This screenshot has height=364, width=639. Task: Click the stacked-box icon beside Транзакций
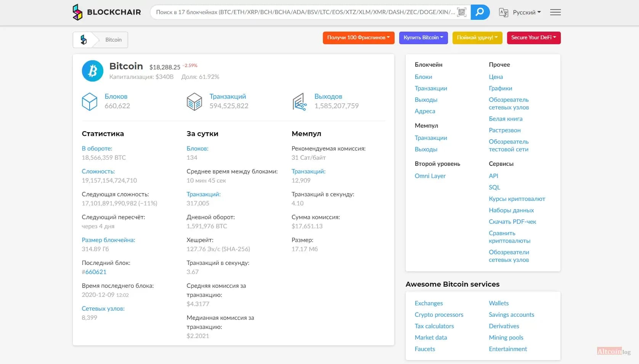point(194,102)
